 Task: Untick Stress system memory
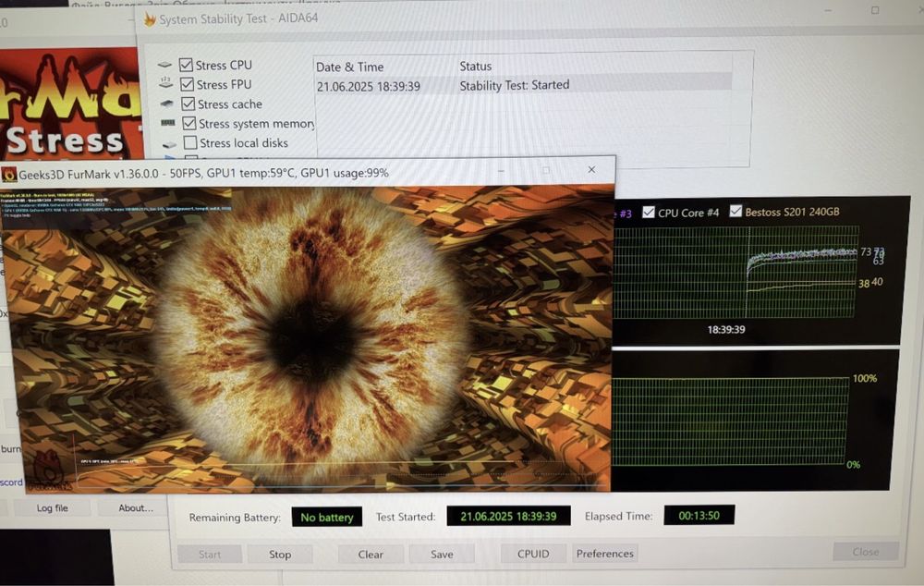click(x=189, y=123)
